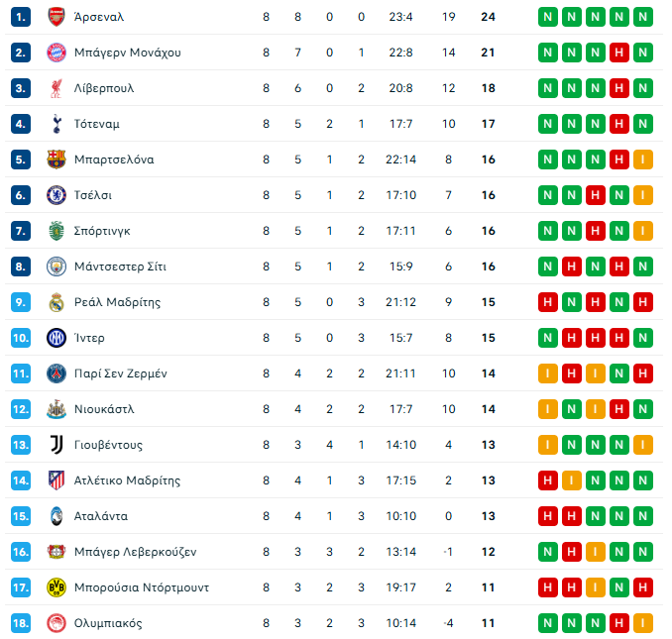
Task: Click the Liverpool club crest icon
Action: pos(56,88)
